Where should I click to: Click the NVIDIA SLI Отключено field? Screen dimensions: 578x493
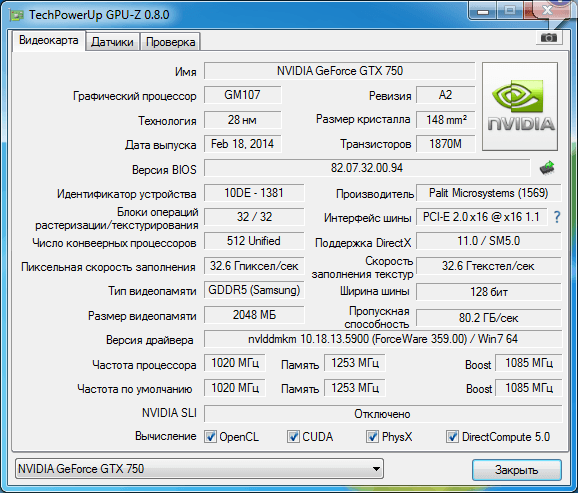pos(383,414)
